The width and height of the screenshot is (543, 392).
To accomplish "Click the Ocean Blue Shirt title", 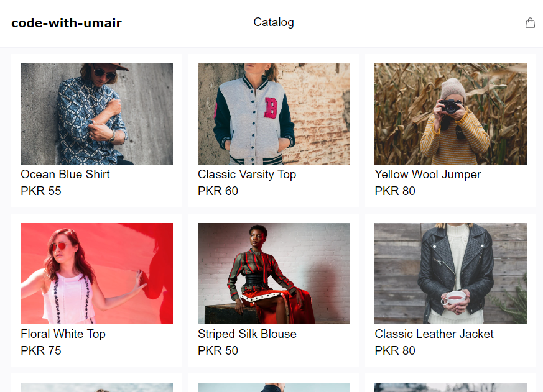I will [65, 175].
